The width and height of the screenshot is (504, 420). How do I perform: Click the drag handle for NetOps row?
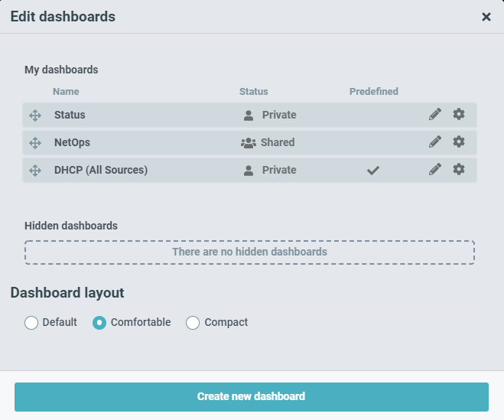tap(34, 143)
